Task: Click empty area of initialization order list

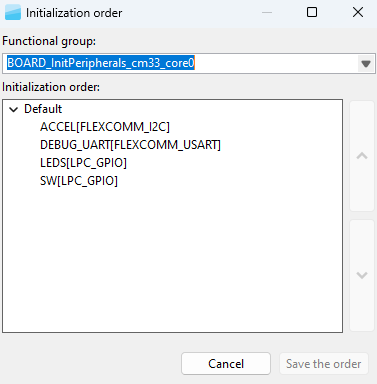Action: pos(172,260)
